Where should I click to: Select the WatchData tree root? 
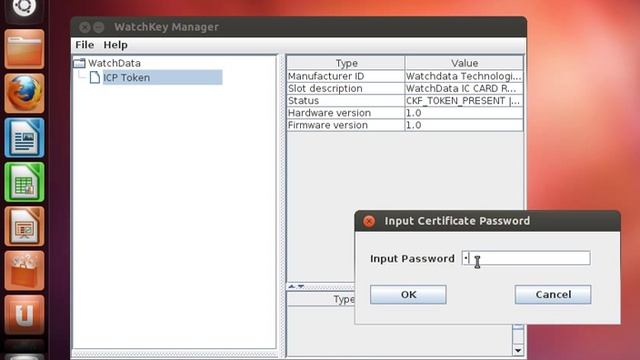click(114, 63)
